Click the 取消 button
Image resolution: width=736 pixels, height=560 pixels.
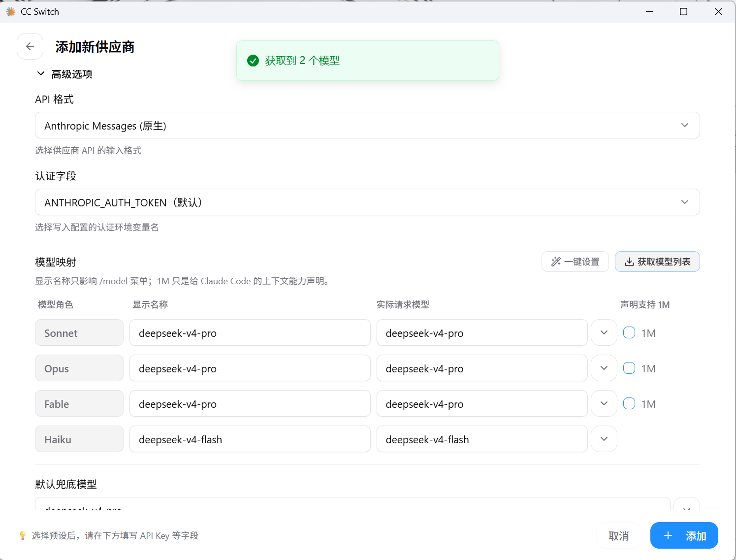tap(618, 536)
